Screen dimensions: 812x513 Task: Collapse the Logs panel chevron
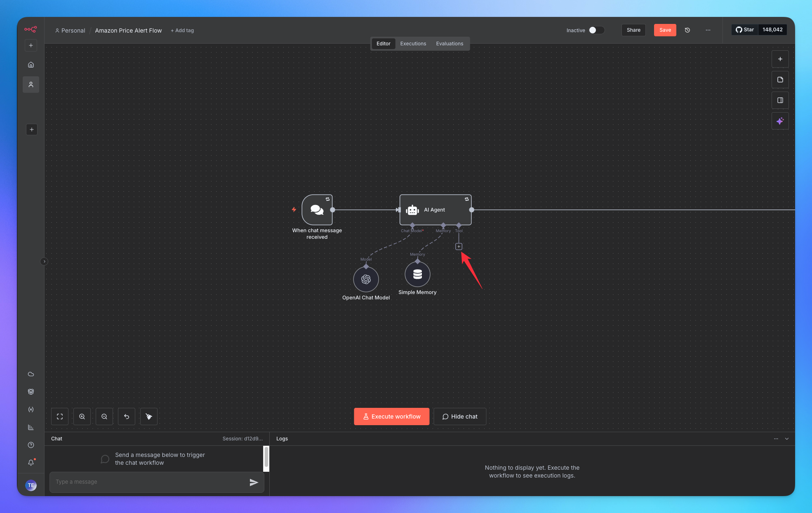[787, 439]
